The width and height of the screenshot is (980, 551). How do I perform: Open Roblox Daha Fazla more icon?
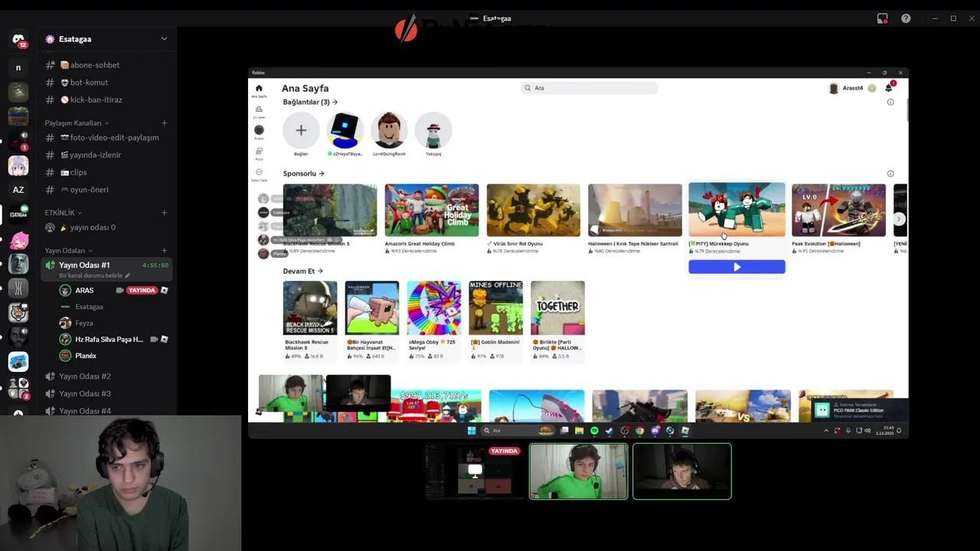click(259, 174)
